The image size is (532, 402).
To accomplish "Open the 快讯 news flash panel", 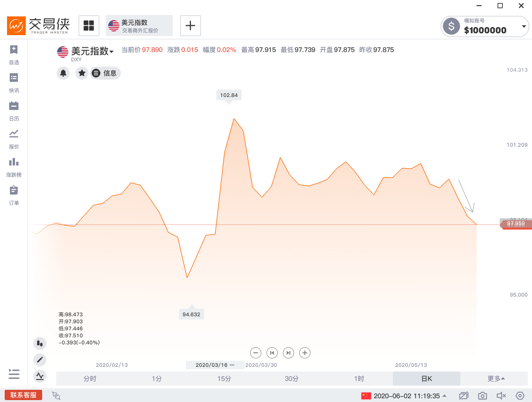I will tap(14, 82).
